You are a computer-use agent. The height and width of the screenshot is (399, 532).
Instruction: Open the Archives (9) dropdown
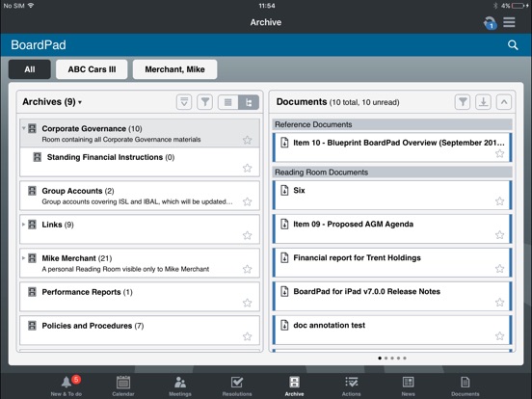(x=52, y=102)
